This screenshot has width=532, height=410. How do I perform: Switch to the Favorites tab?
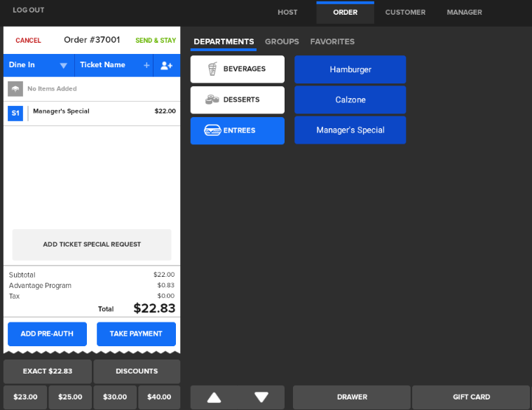(332, 42)
